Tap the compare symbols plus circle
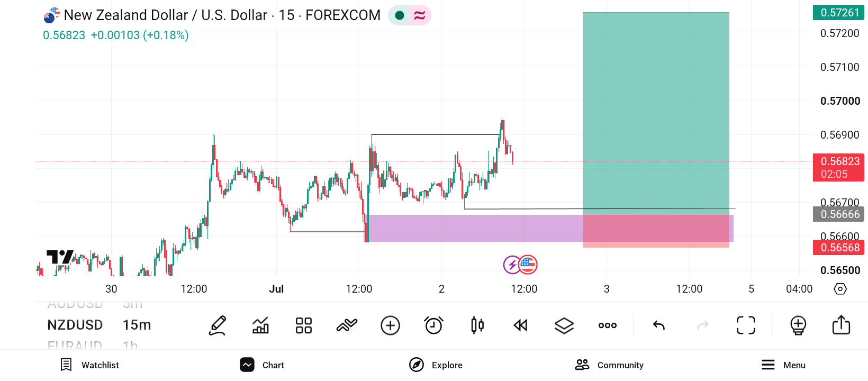Viewport: 868px width, 381px height. point(391,325)
